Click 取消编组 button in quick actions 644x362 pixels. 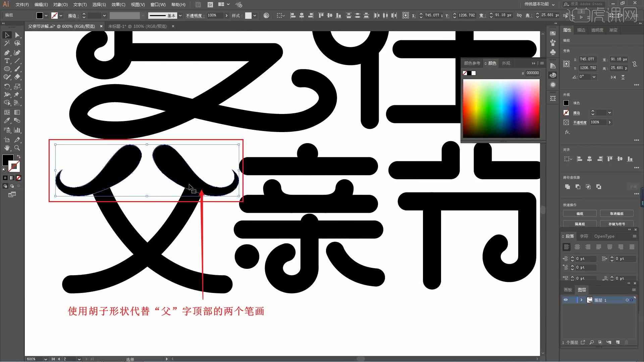(616, 214)
